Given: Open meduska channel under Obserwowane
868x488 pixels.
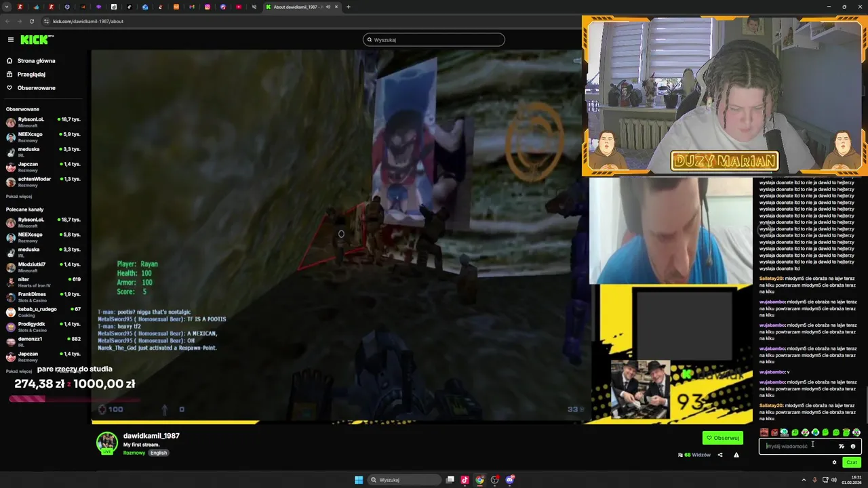Looking at the screenshot, I should [x=43, y=152].
